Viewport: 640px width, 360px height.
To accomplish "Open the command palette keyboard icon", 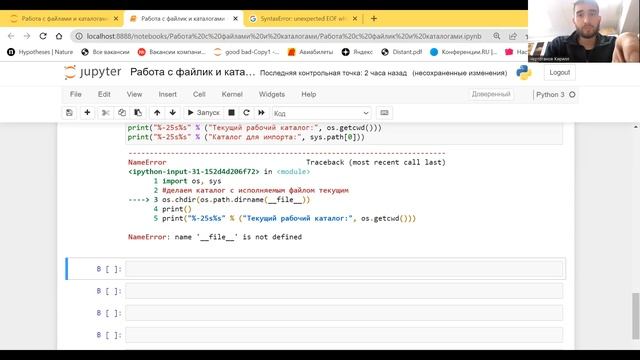I will (384, 113).
